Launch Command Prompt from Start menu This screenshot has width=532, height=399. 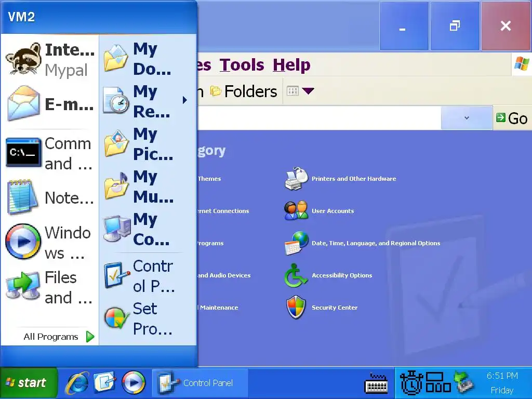50,153
